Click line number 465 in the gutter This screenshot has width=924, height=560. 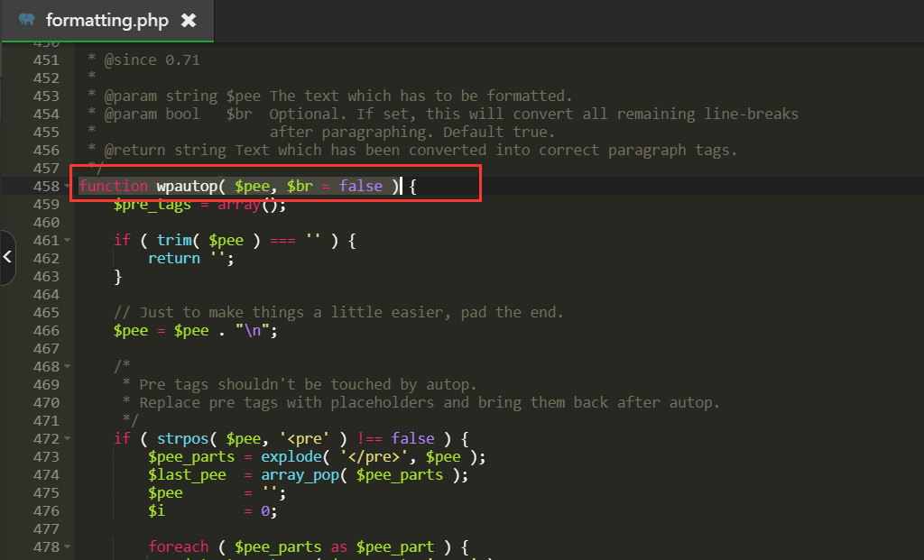click(46, 312)
